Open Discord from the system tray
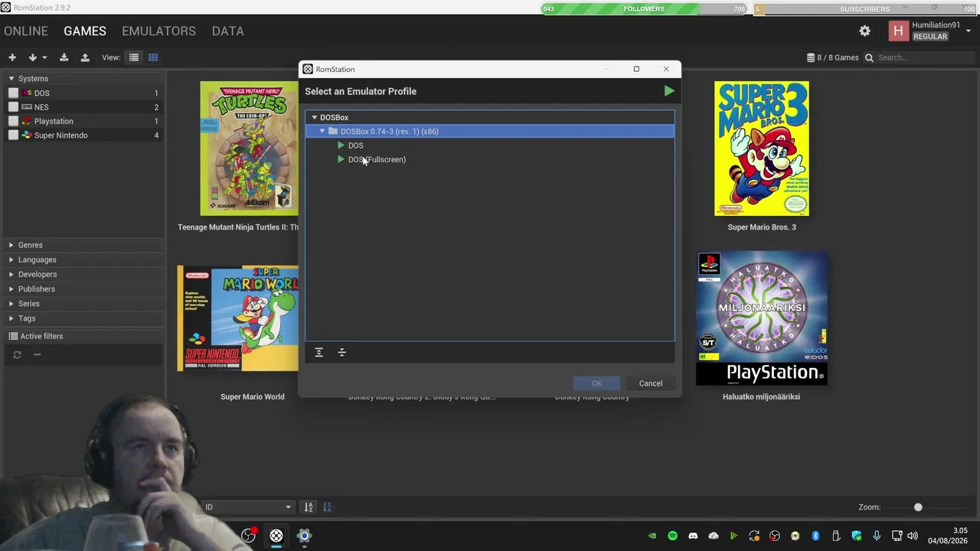 pyautogui.click(x=693, y=536)
